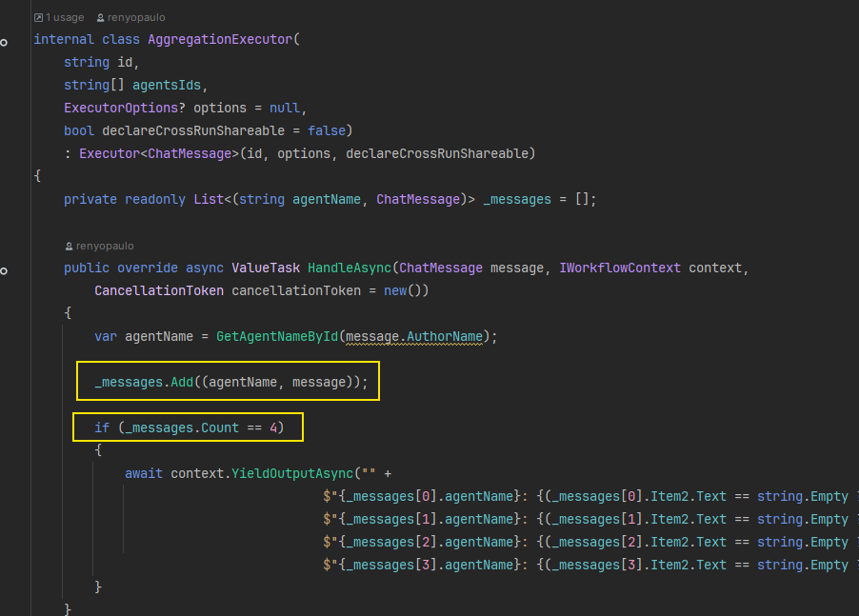Click the author person icon above class declaration
The image size is (859, 616).
click(x=102, y=17)
